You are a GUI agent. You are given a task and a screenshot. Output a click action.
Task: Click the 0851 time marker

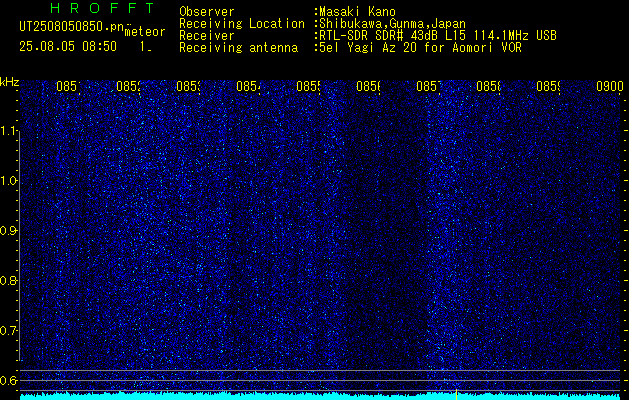tap(68, 86)
